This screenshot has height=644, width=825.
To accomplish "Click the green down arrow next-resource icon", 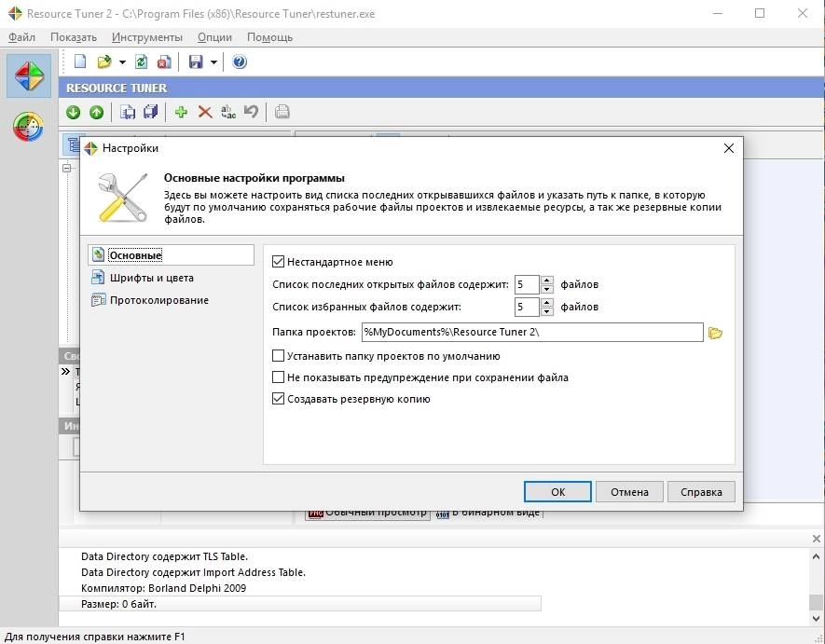I will 73,112.
